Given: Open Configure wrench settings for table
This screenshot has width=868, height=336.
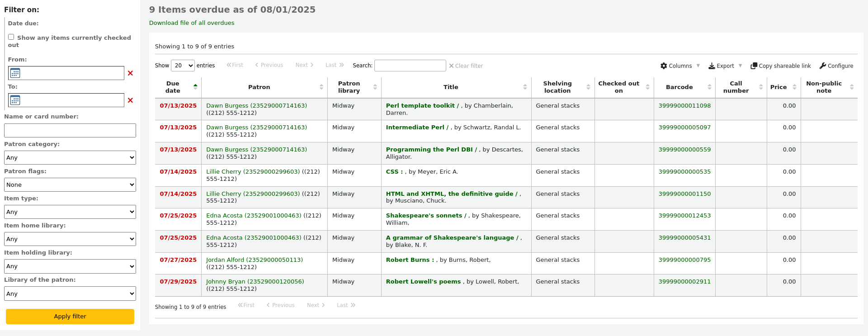Looking at the screenshot, I should [836, 66].
